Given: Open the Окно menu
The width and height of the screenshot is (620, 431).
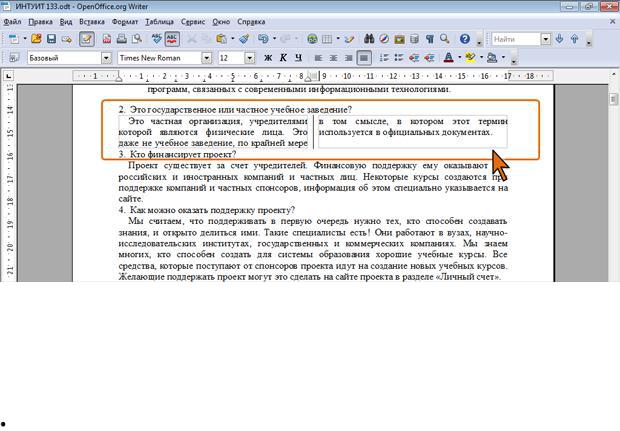Looking at the screenshot, I should [x=221, y=22].
